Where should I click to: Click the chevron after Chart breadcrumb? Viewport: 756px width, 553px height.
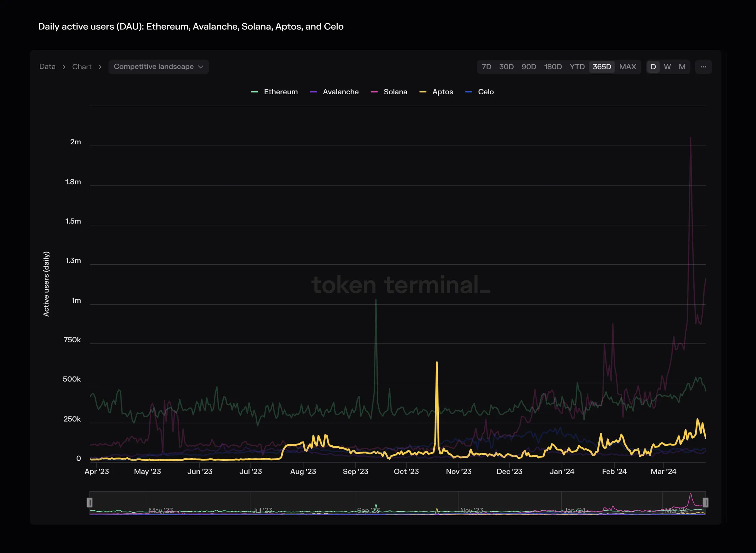pos(100,67)
